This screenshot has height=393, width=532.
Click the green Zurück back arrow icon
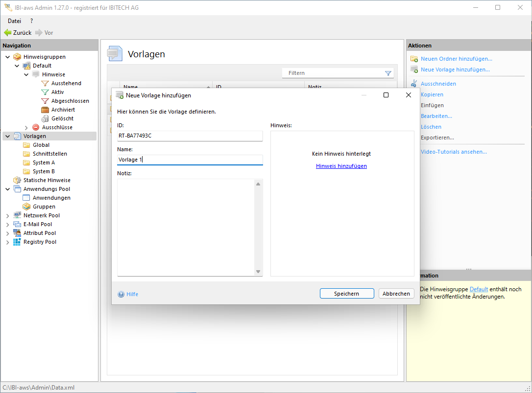pyautogui.click(x=7, y=33)
